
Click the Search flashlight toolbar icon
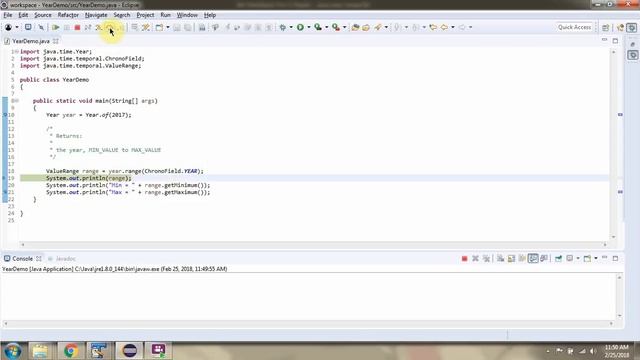(378, 27)
